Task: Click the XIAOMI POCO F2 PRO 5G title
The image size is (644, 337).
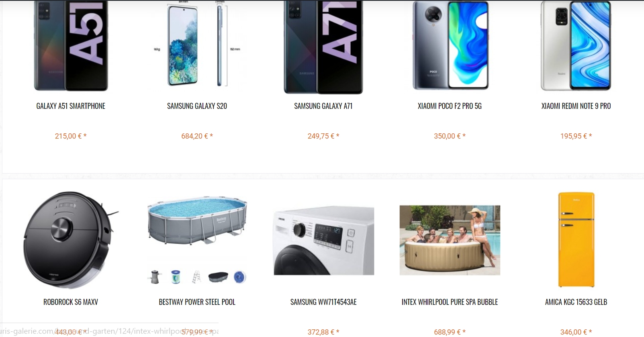Action: [x=450, y=106]
